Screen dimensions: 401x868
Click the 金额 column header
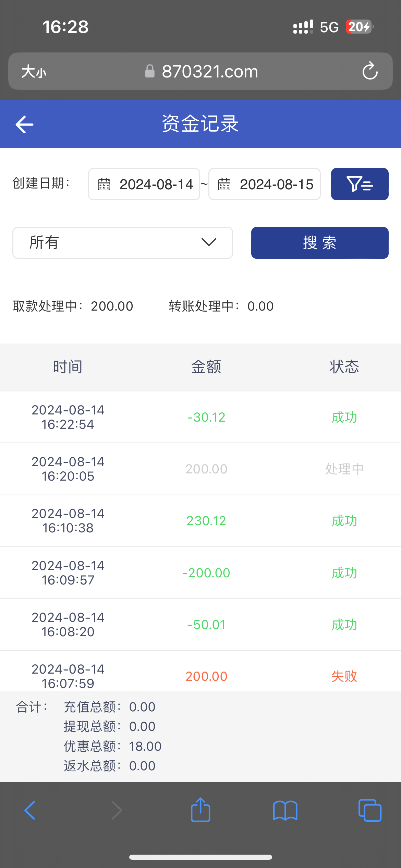tap(206, 367)
